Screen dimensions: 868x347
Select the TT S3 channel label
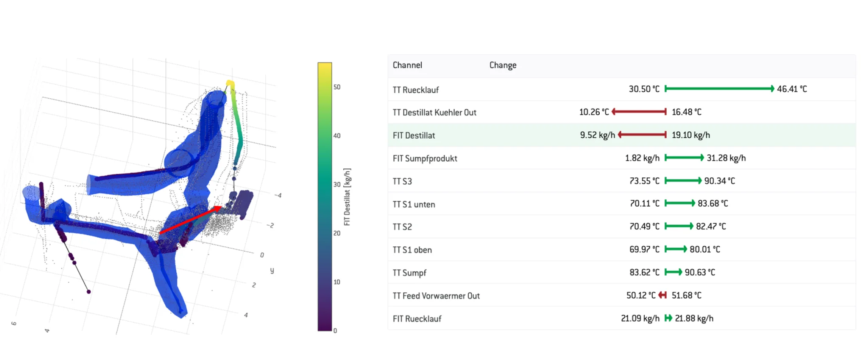pyautogui.click(x=402, y=181)
